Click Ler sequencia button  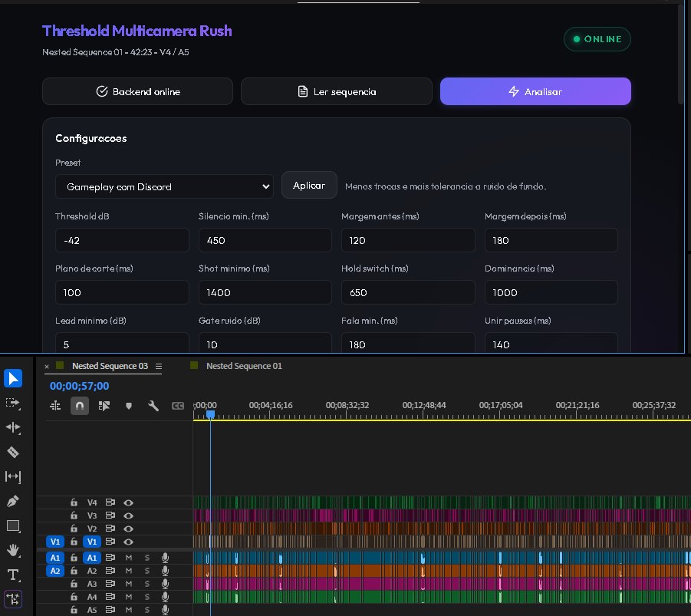337,91
